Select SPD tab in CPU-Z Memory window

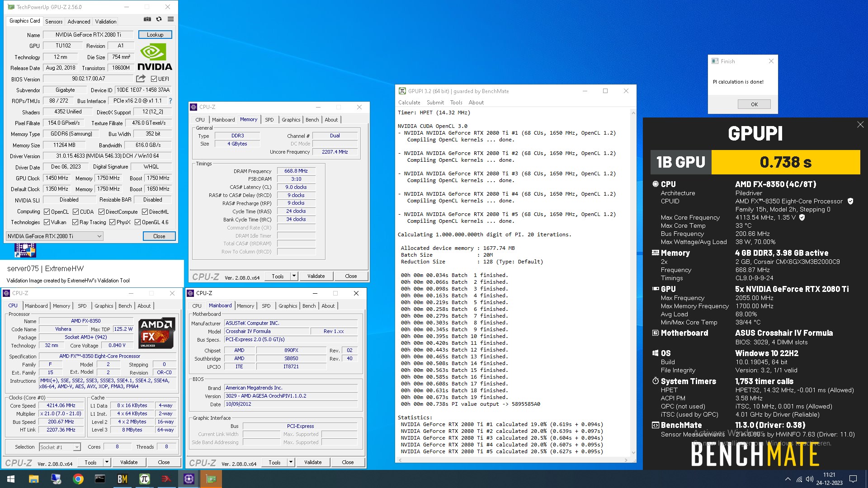click(x=269, y=120)
